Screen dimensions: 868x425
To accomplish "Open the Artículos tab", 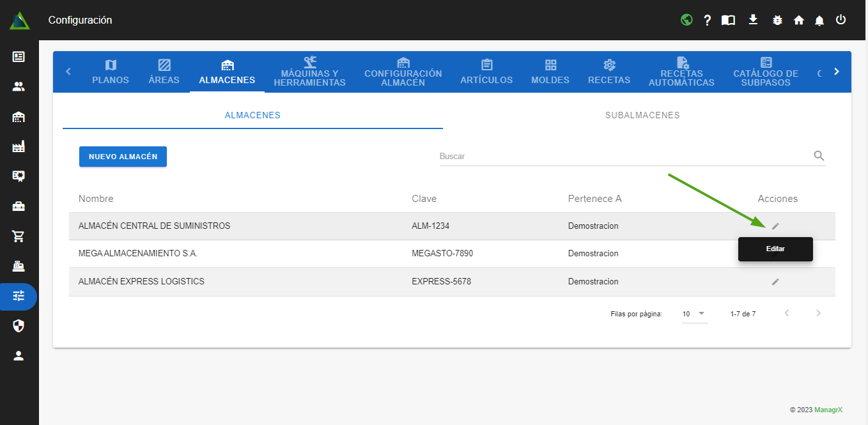I will pyautogui.click(x=486, y=72).
